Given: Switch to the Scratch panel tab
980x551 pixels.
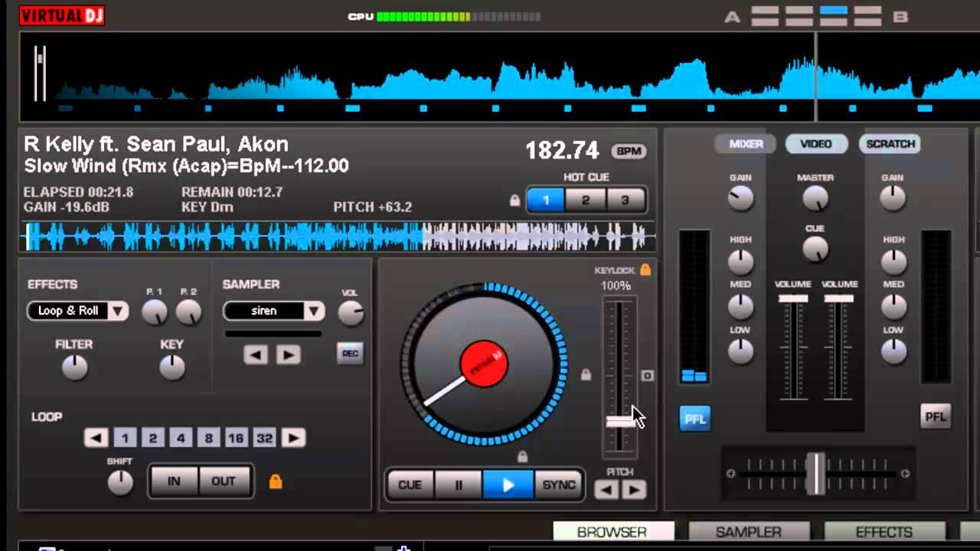Looking at the screenshot, I should tap(890, 144).
